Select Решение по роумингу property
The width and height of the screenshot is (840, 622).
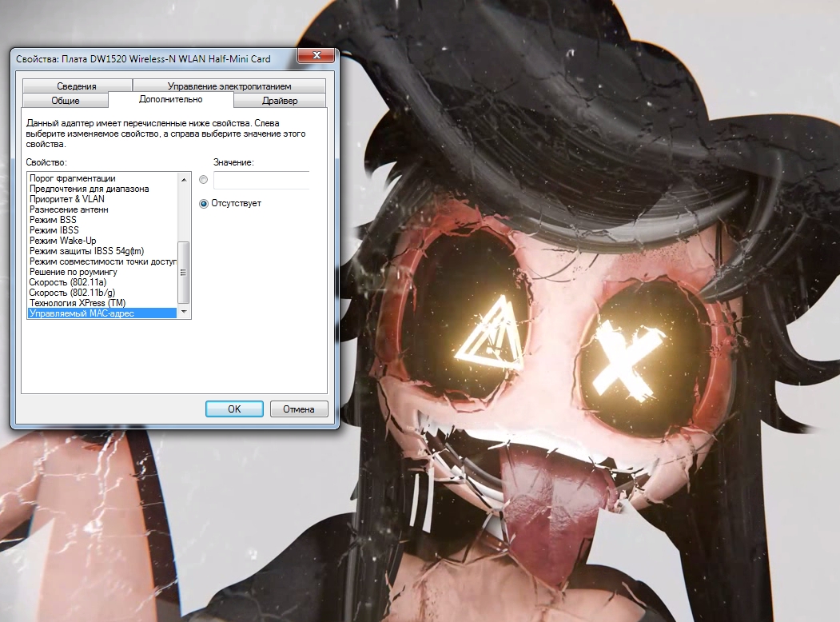tap(73, 272)
